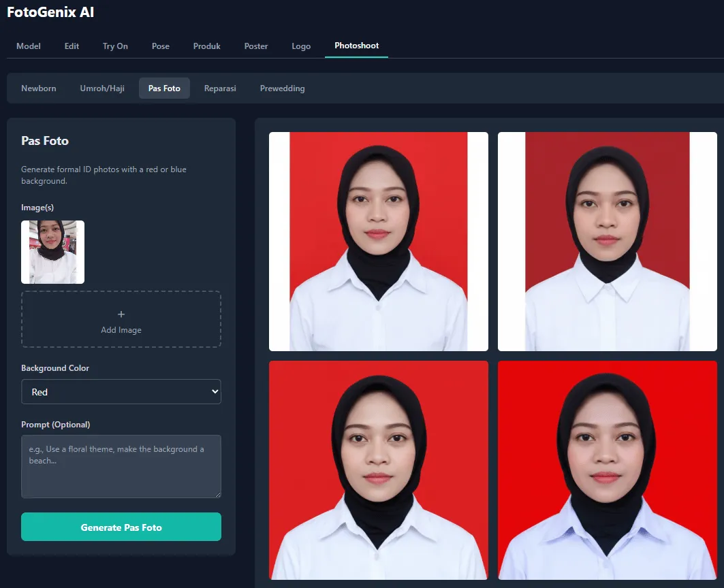Switch to the Prewedding sub-tab
Screen dimensions: 724x588
pos(282,88)
